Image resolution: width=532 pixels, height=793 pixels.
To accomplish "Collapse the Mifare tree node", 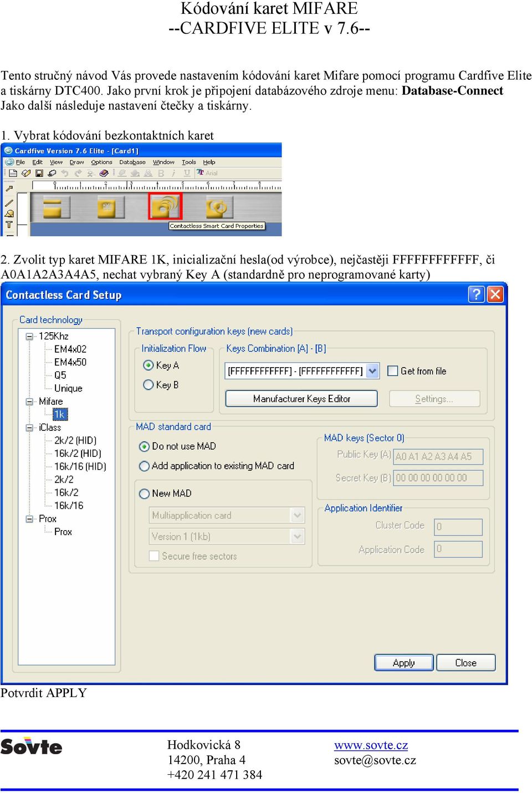I will click(29, 401).
